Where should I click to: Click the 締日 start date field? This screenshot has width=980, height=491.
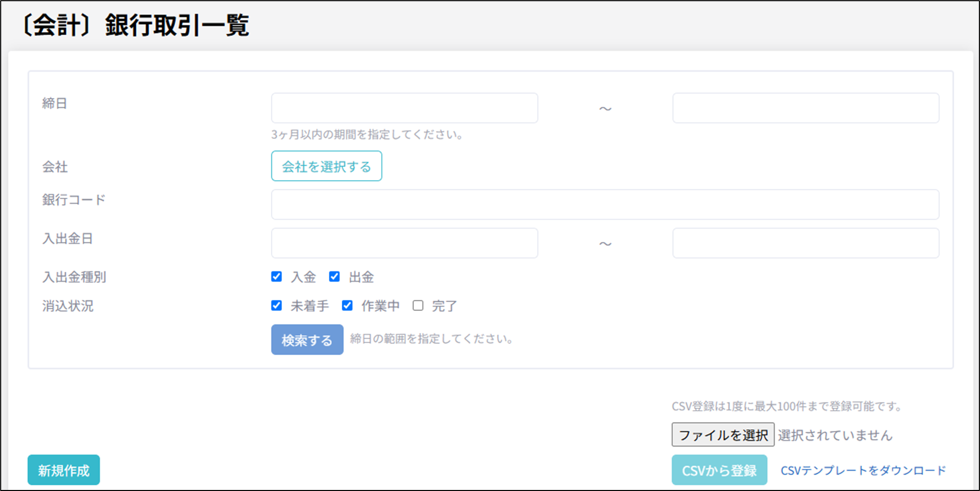(404, 108)
